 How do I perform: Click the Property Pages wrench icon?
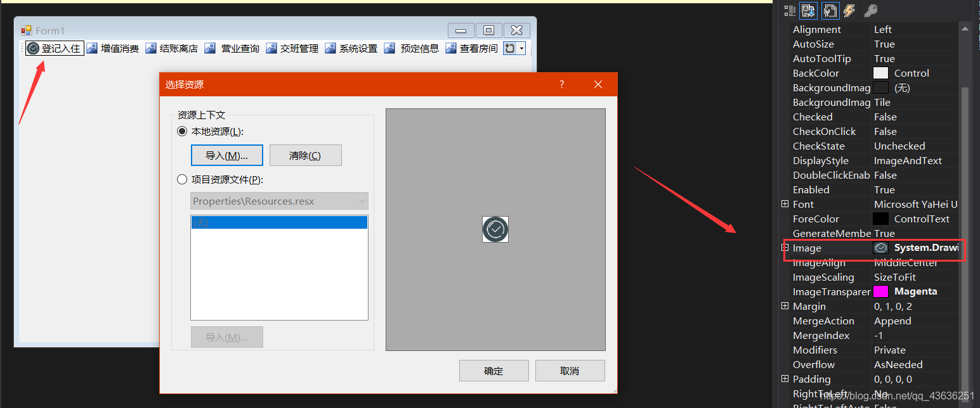870,10
